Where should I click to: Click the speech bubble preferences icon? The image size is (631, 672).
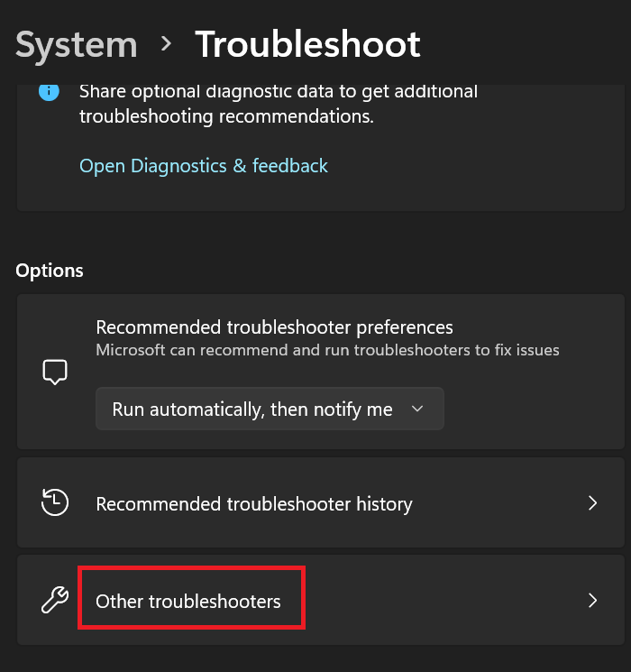point(55,372)
